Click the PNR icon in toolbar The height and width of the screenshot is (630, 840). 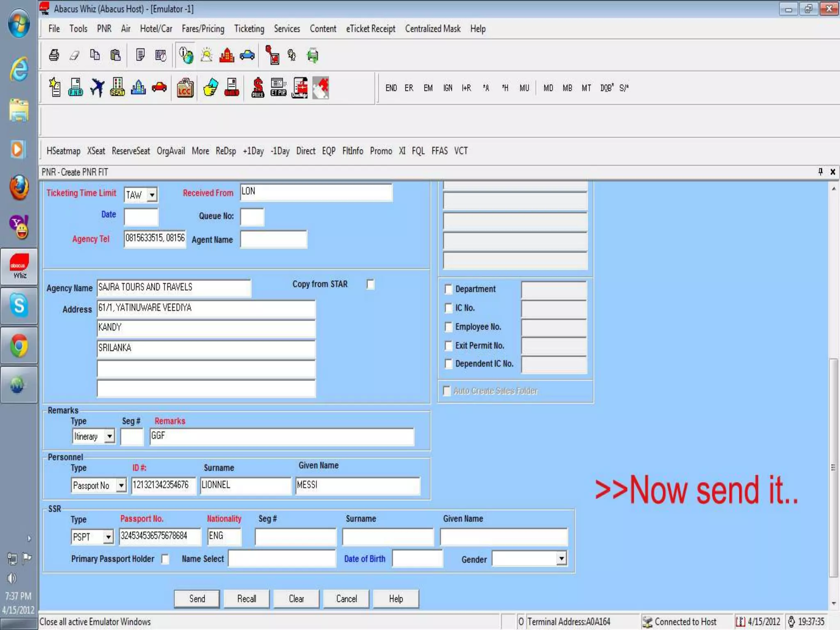point(75,87)
